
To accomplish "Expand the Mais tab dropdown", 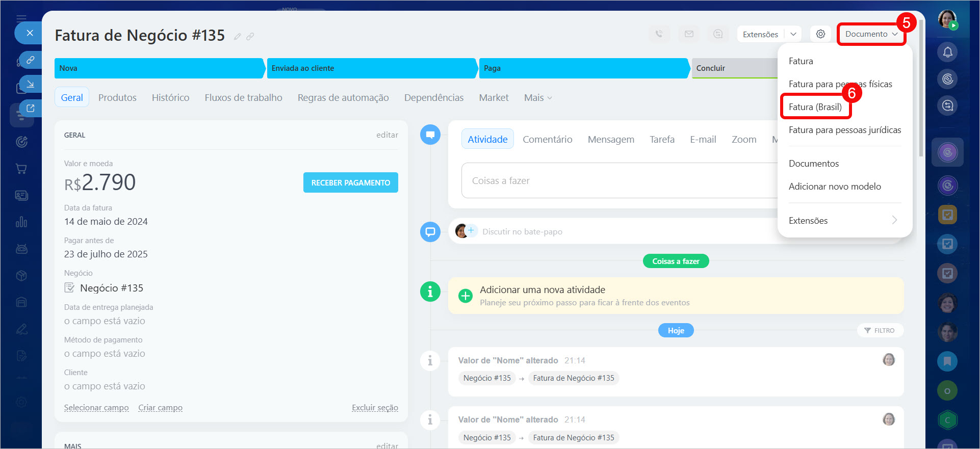I will [x=538, y=98].
